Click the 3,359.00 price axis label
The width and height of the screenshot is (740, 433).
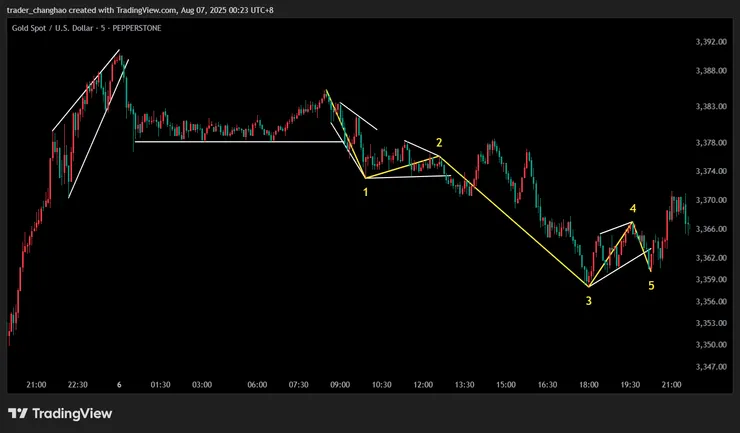click(x=711, y=280)
